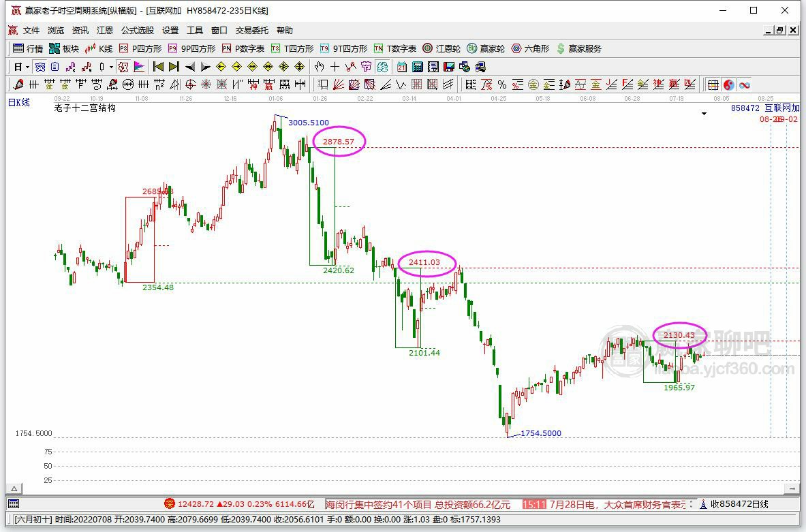This screenshot has width=806, height=532.
Task: Select the Gann fan lines tool
Action: [x=338, y=85]
